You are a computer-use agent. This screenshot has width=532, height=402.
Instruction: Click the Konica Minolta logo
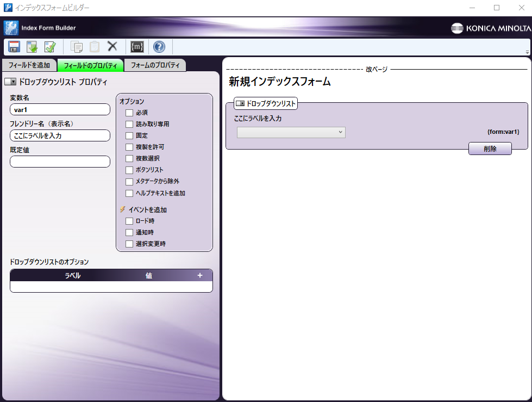click(491, 28)
